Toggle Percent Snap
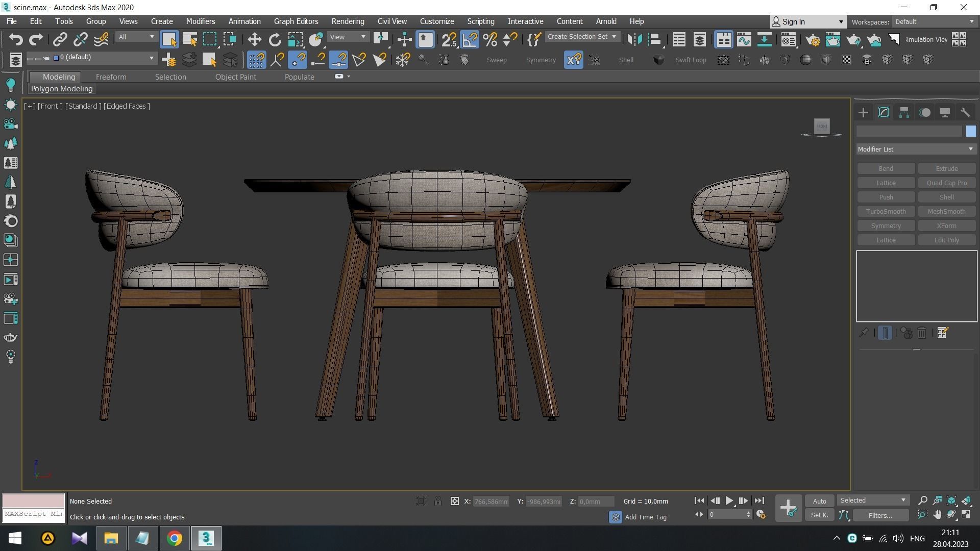The image size is (980, 551). 490,39
